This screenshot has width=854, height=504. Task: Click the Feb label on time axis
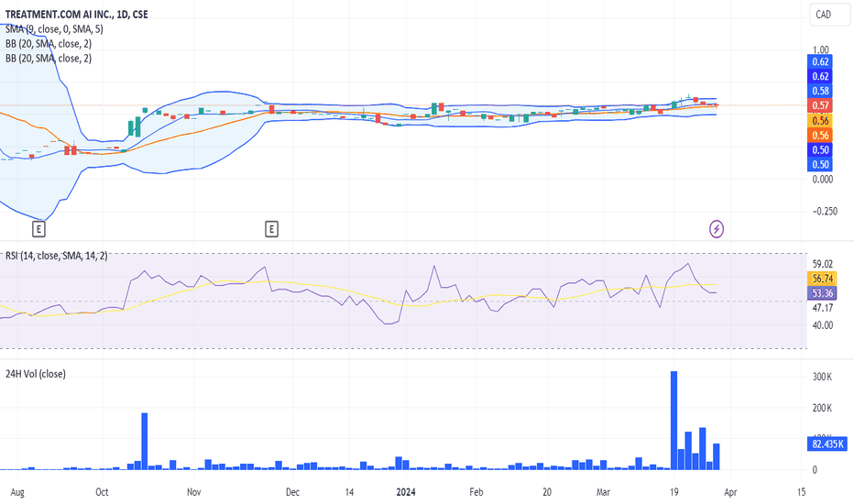point(476,492)
